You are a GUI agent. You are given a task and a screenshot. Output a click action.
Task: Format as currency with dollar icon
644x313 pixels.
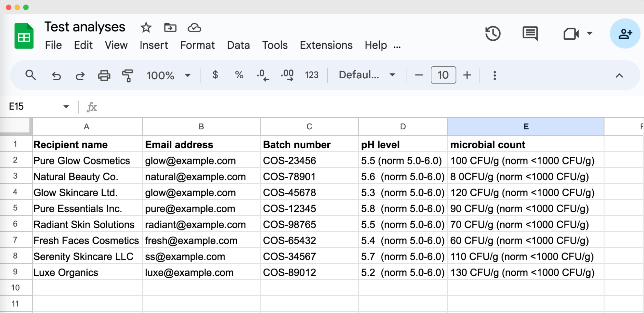(215, 75)
